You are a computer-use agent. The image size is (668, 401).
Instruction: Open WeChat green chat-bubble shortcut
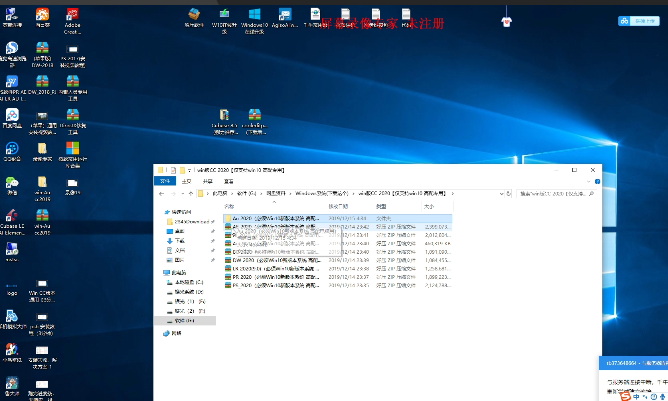(x=12, y=186)
